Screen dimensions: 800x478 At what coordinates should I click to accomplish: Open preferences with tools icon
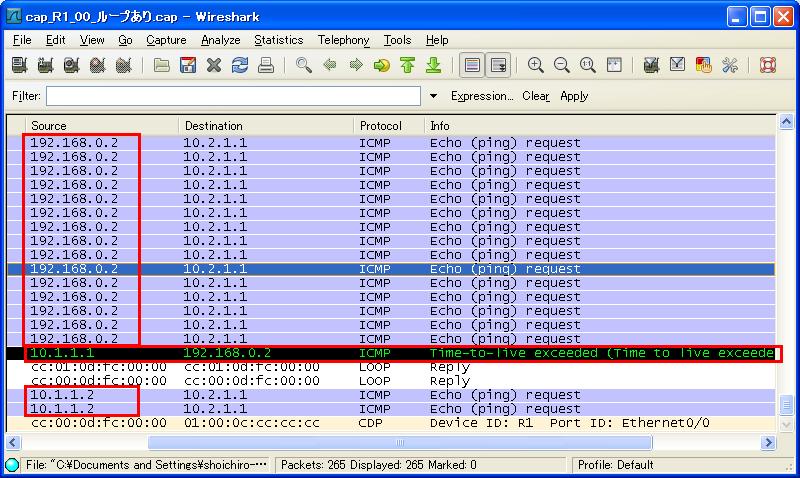[x=730, y=65]
